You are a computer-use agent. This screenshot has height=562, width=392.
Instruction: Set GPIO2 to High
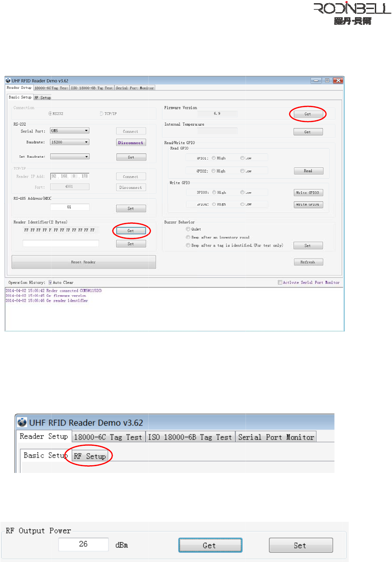214,171
